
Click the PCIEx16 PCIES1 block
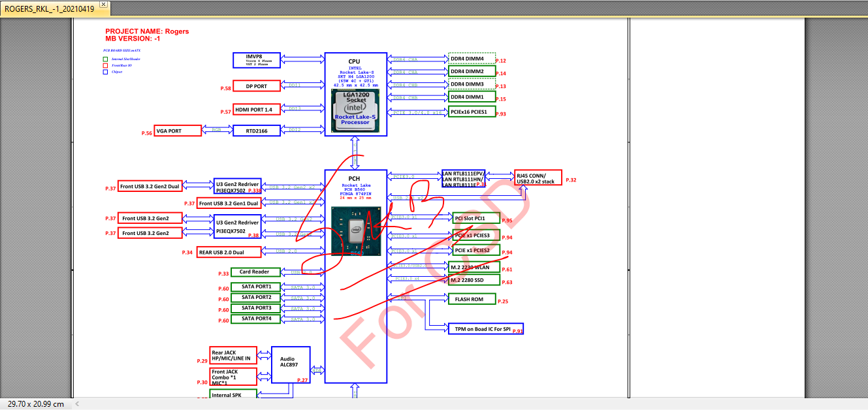[x=472, y=112]
